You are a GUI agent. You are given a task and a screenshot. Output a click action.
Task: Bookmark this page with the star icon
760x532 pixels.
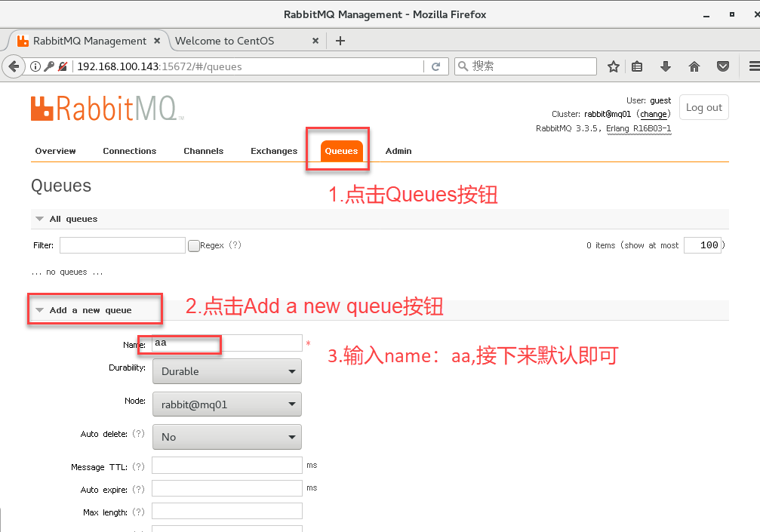tap(614, 66)
